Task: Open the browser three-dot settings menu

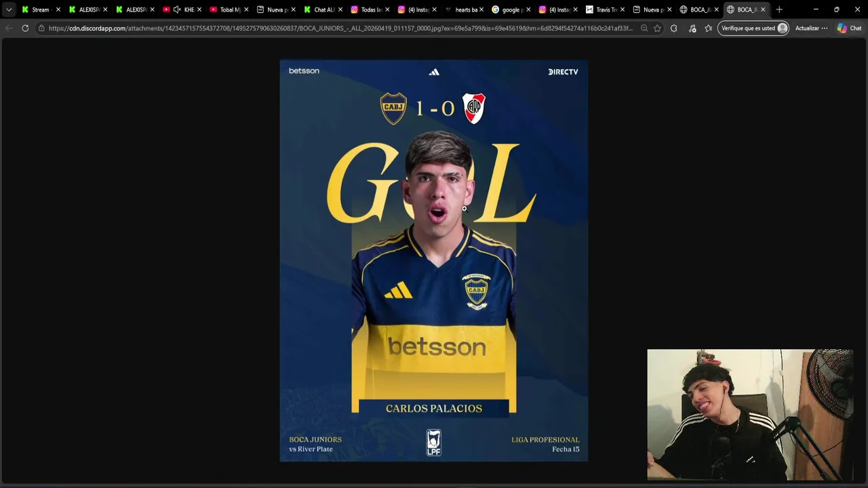Action: (825, 28)
